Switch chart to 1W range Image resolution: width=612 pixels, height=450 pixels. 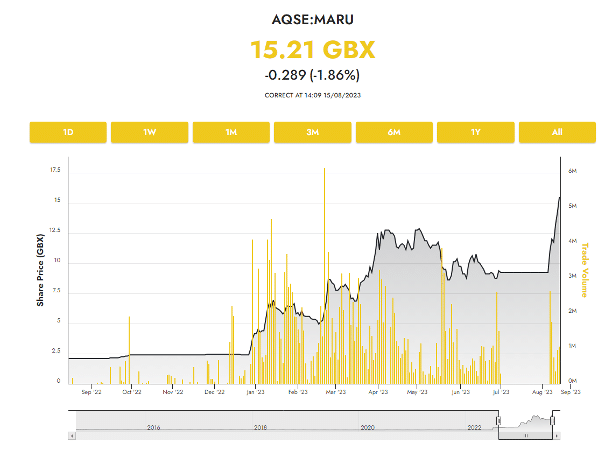coord(149,133)
